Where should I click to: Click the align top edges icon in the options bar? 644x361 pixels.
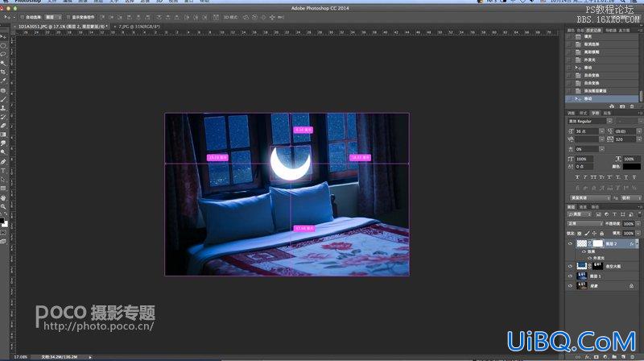[x=102, y=17]
